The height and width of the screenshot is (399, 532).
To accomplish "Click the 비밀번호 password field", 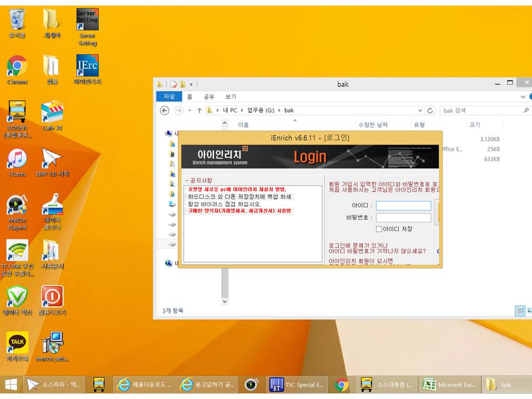I will pyautogui.click(x=403, y=218).
